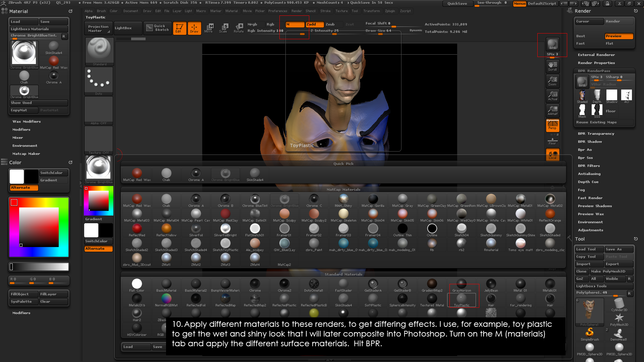Toggle the Zadd sculpt mode

click(315, 24)
